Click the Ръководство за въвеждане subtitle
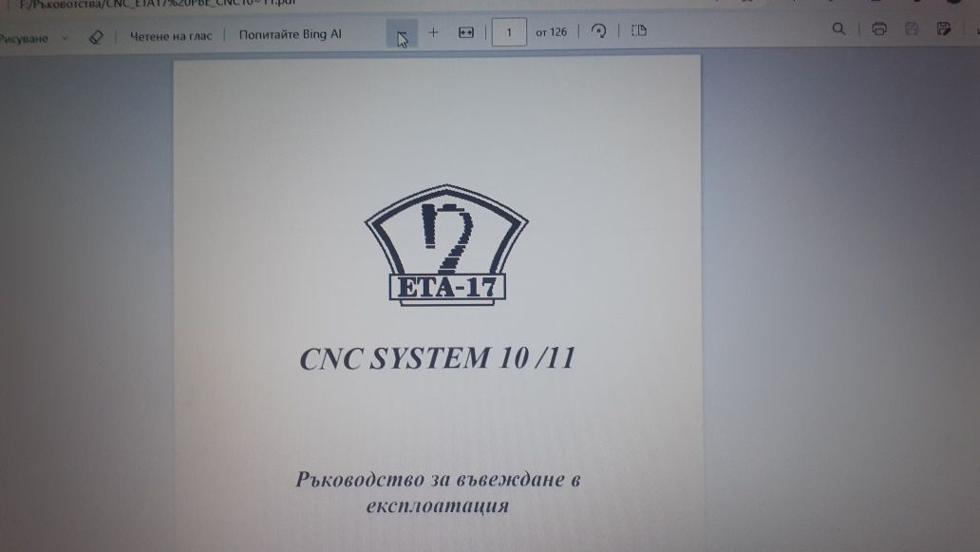This screenshot has height=552, width=980. click(438, 492)
